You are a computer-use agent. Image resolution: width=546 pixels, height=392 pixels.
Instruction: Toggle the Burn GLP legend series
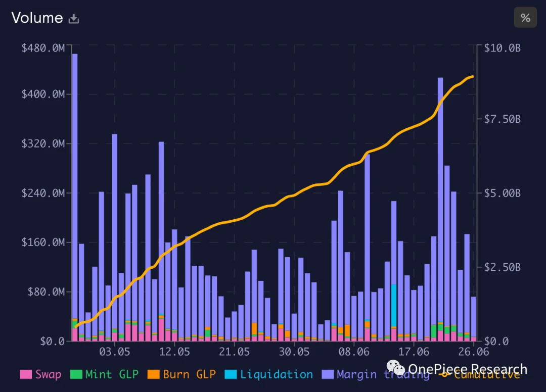(x=182, y=374)
